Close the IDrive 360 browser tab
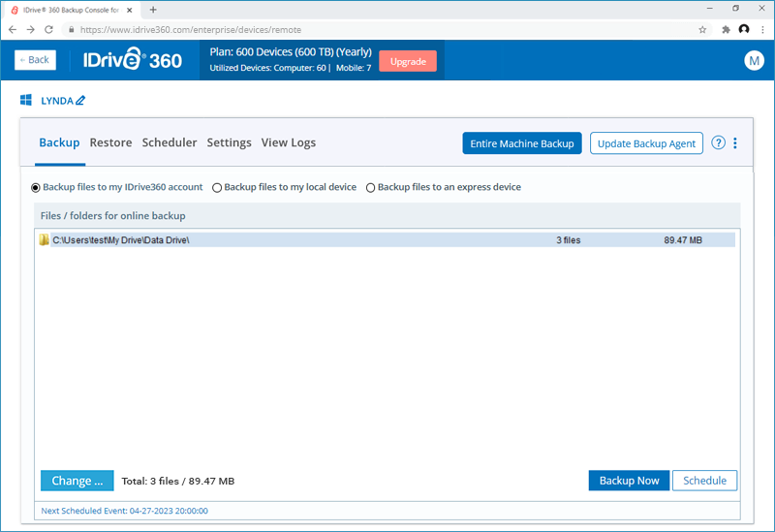This screenshot has height=532, width=775. pos(130,10)
